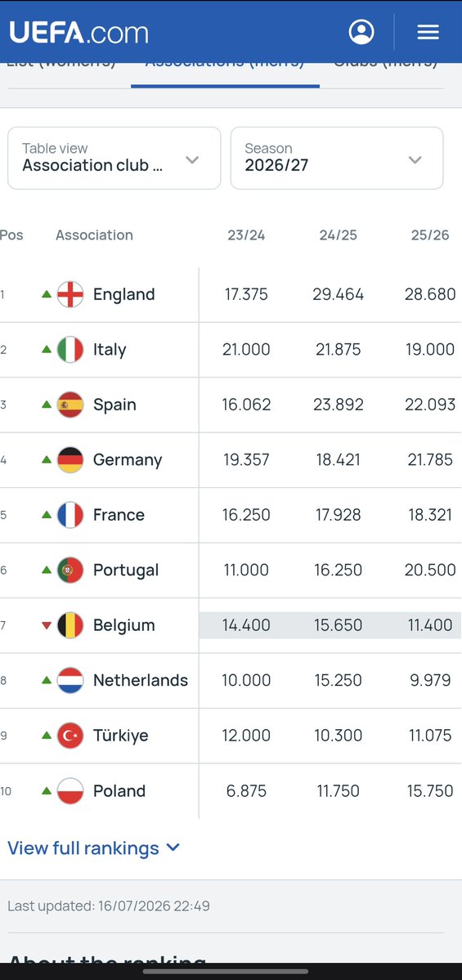Viewport: 462px width, 980px height.
Task: Click the 25/26 column header
Action: click(x=430, y=235)
